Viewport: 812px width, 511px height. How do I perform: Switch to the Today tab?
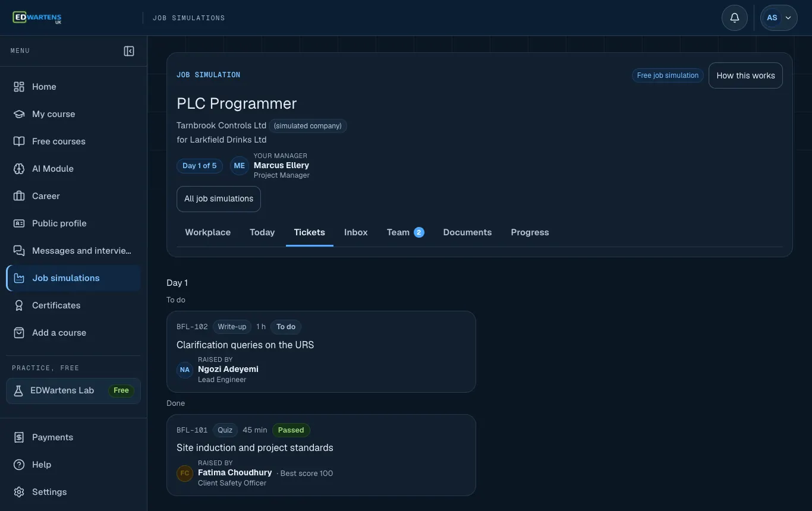(x=262, y=232)
